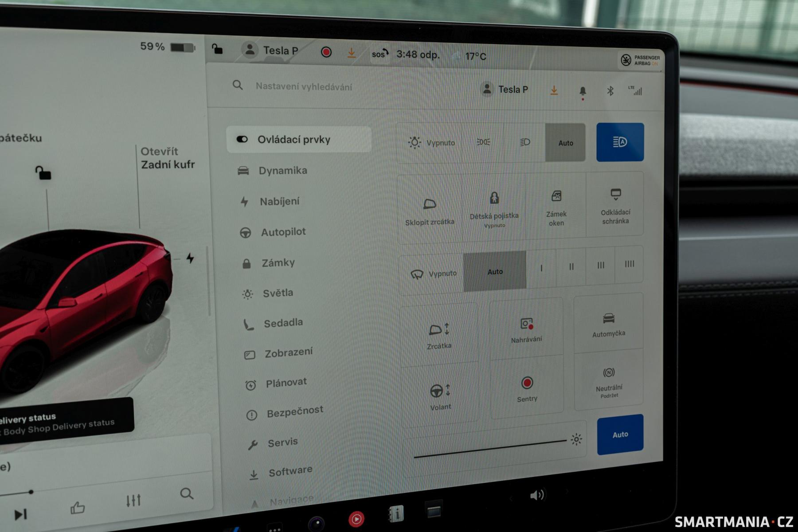
Task: Tap Tesla P profile in status bar
Action: pos(270,50)
